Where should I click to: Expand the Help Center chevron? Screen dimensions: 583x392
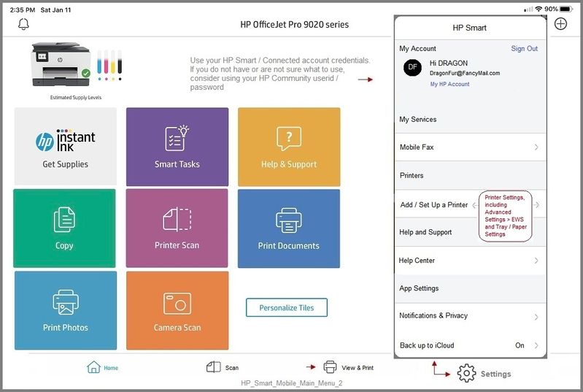point(536,261)
